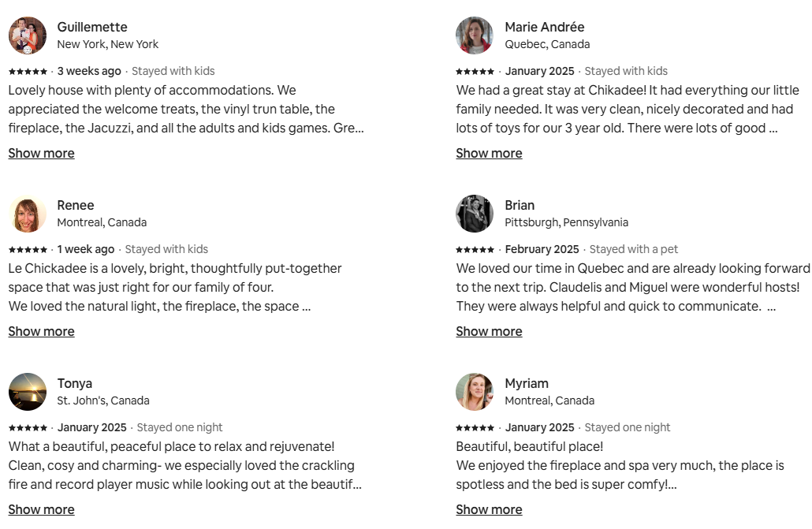Expand Guillemette's review with Show more
This screenshot has width=812, height=529.
(42, 154)
